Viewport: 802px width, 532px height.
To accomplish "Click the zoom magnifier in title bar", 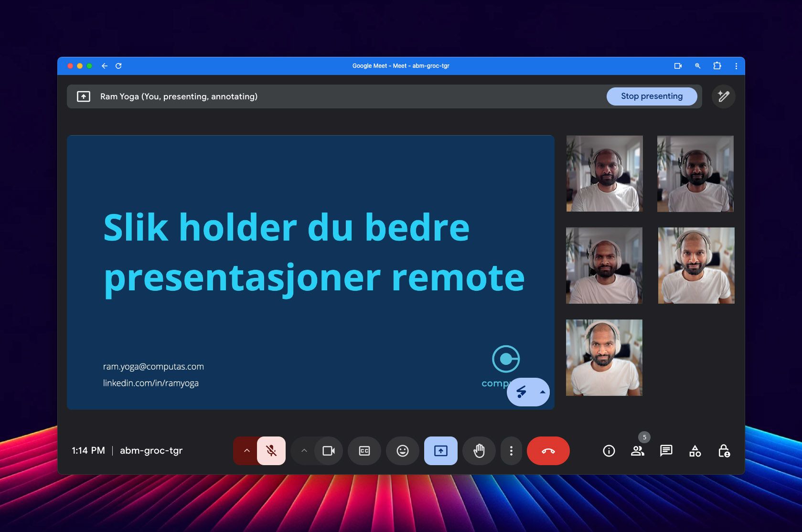I will point(697,66).
